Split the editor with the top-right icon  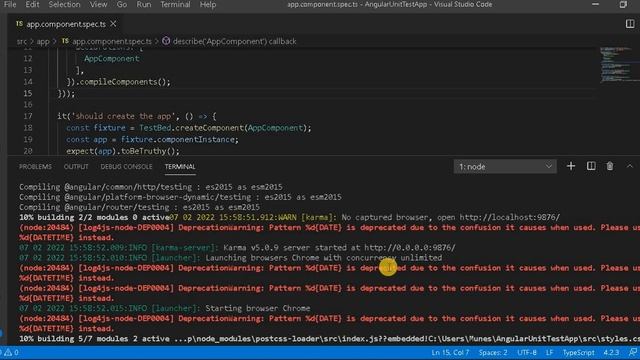click(630, 24)
